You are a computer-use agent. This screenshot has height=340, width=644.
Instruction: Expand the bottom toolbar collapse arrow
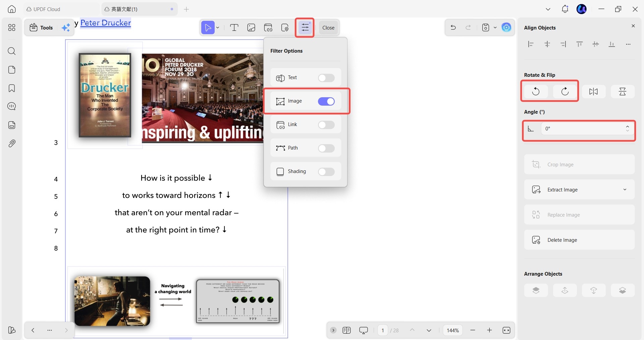pos(333,330)
